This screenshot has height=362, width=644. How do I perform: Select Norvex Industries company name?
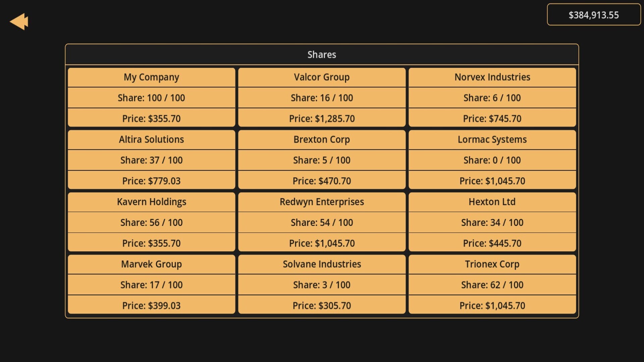(x=492, y=77)
